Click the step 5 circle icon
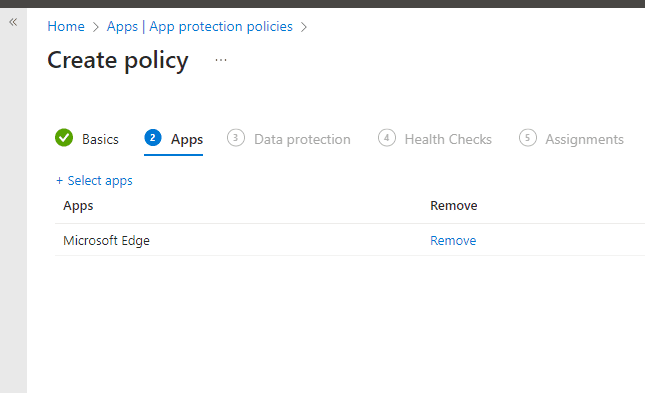 (527, 138)
